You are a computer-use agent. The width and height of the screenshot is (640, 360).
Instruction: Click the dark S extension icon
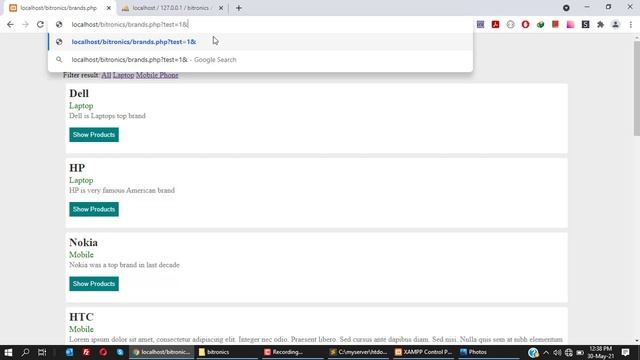(x=585, y=24)
